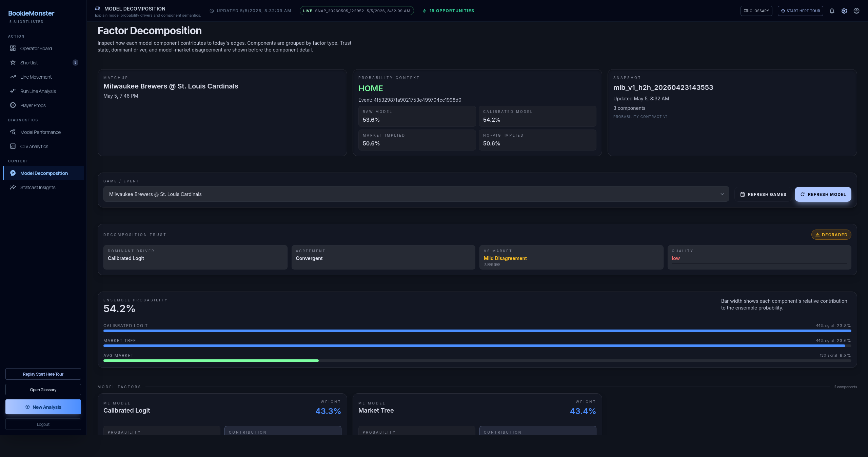The height and width of the screenshot is (457, 868).
Task: Open Model Performance diagnostics
Action: pos(43,132)
